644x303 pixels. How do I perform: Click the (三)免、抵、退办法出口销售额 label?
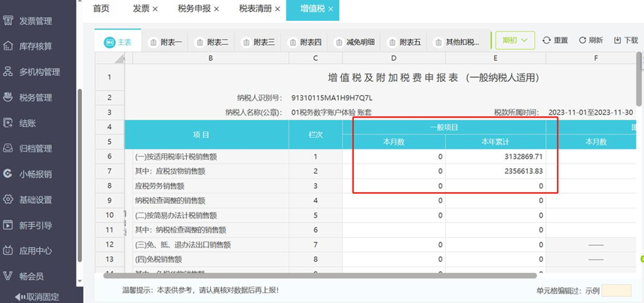pyautogui.click(x=182, y=245)
